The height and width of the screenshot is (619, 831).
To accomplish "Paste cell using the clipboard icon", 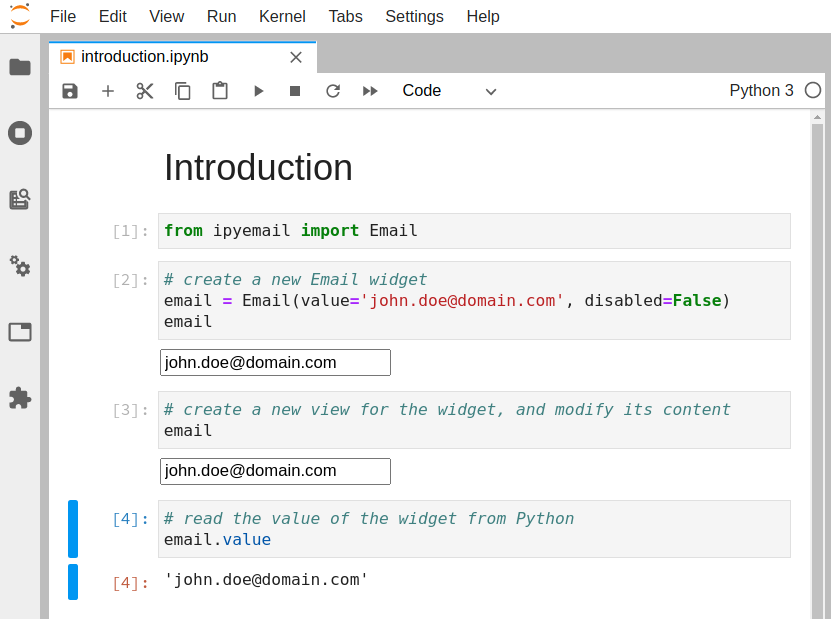I will (220, 91).
